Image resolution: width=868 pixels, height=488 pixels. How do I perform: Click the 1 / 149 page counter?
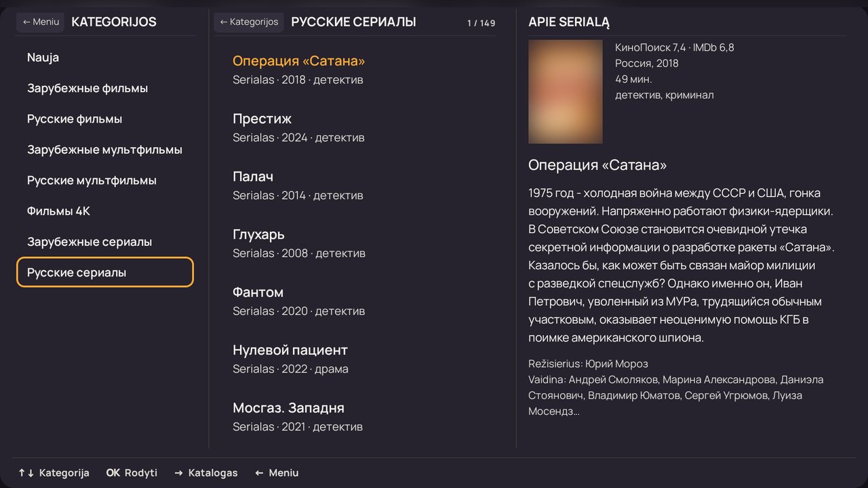481,23
